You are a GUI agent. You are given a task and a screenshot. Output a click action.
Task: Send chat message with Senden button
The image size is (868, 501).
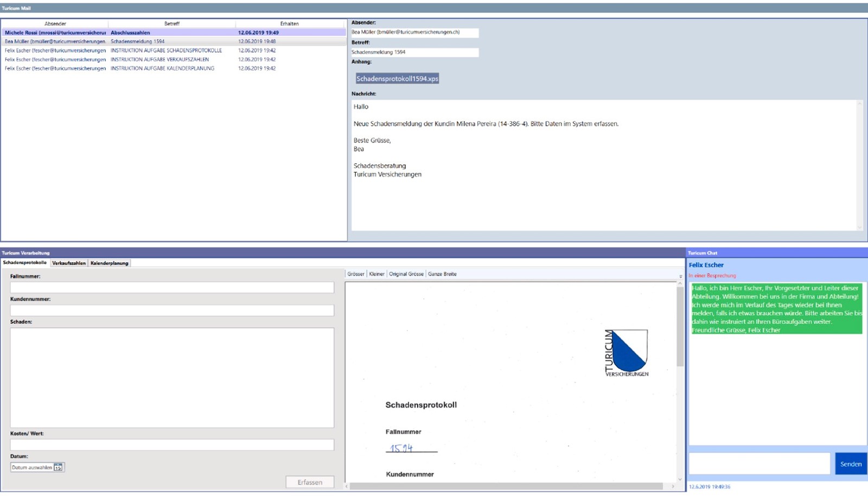click(x=851, y=464)
